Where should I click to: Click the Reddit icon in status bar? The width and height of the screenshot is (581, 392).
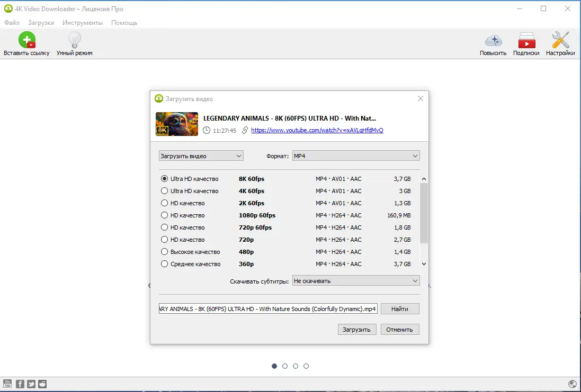point(42,384)
